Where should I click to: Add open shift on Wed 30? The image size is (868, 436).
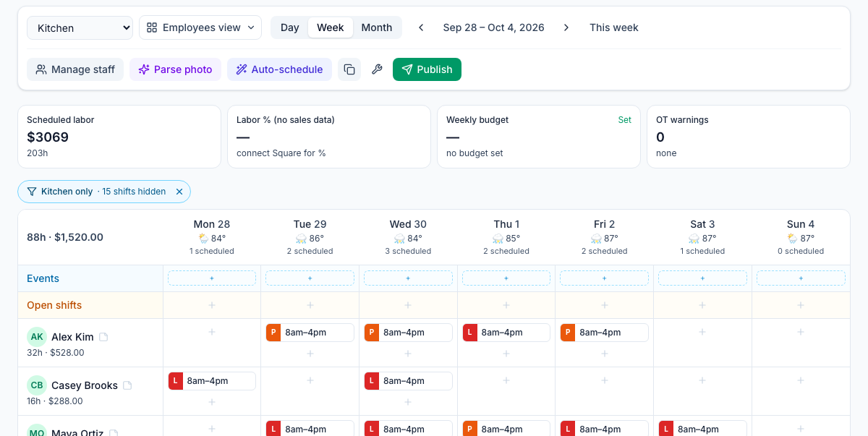point(408,305)
